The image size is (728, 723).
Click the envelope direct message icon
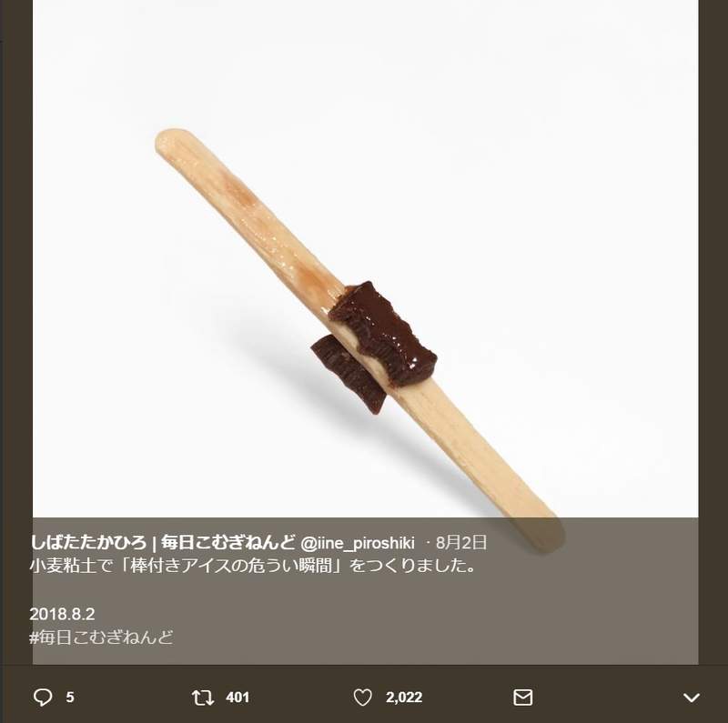[523, 698]
